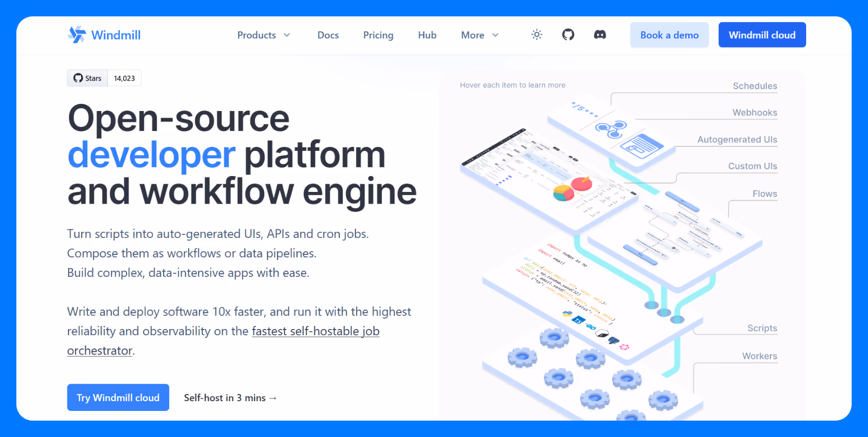Screen dimensions: 868x437
Task: Click the Go language icon
Action: click(x=590, y=327)
